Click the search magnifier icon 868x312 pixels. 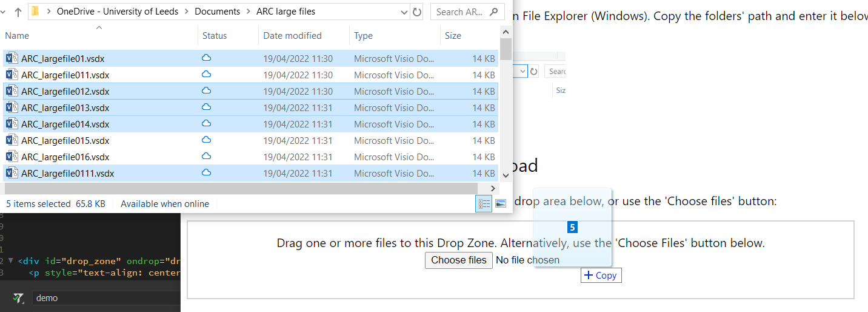(x=494, y=12)
